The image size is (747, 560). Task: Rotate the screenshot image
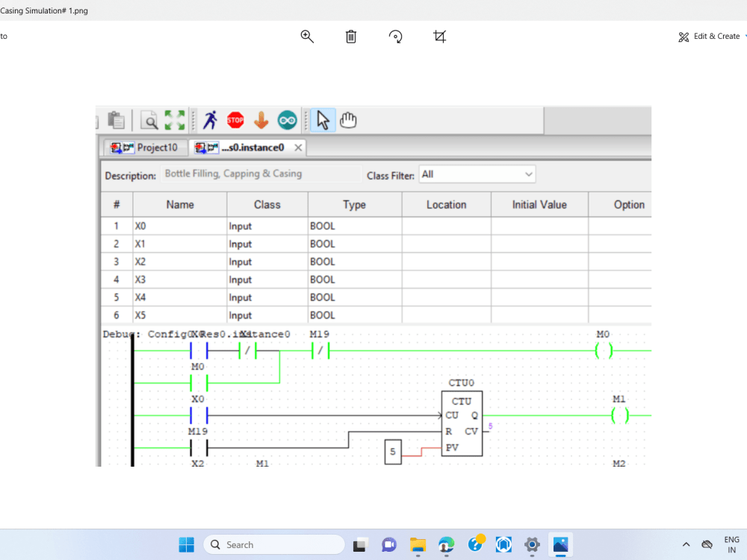(x=395, y=36)
